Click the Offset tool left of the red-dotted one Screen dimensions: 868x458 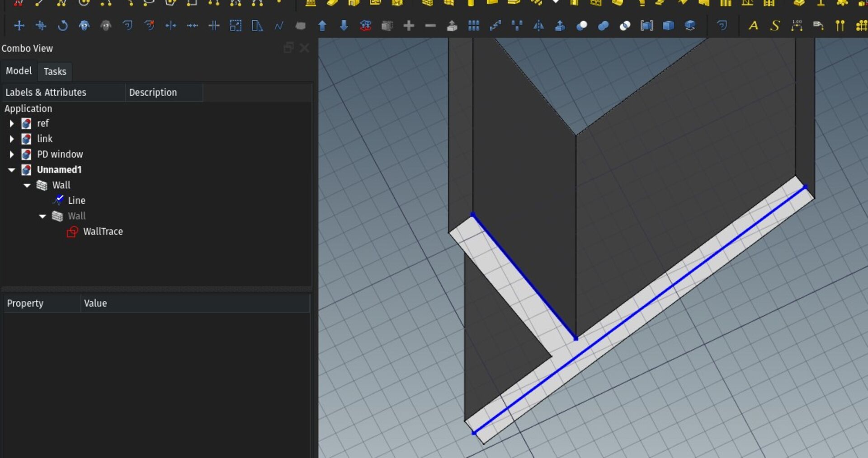(127, 26)
